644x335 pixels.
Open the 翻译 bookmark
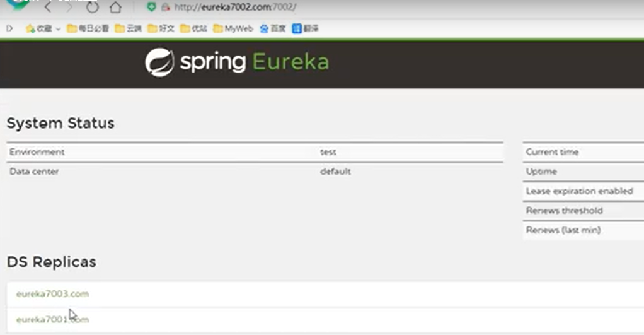pos(305,28)
